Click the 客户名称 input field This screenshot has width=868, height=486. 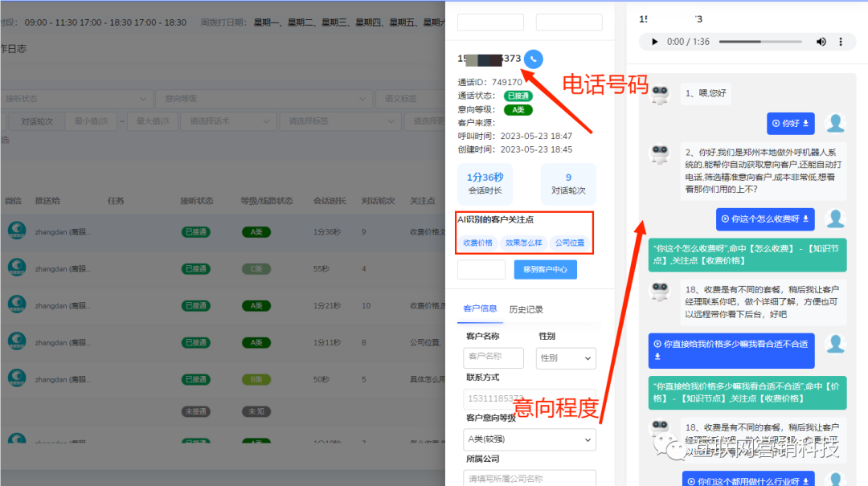pyautogui.click(x=493, y=357)
